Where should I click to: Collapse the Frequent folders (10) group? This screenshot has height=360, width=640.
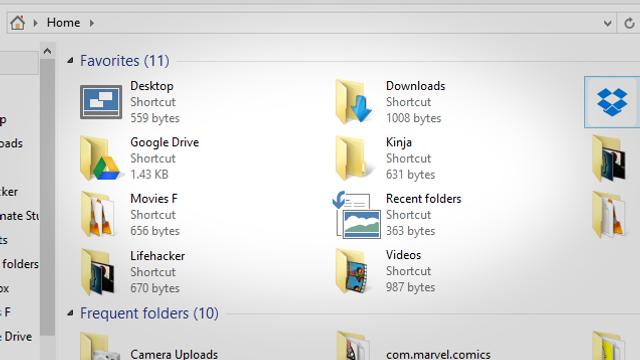[70, 313]
